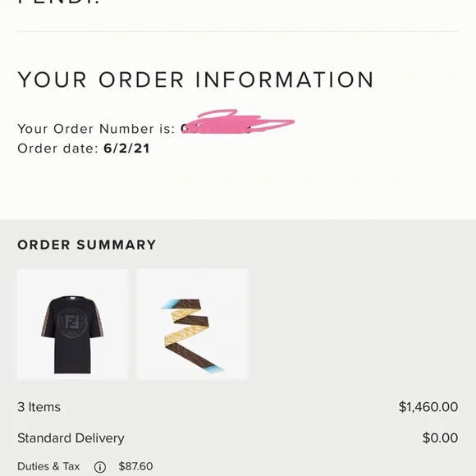The width and height of the screenshot is (476, 476).
Task: Select the bold order date 6/2/21
Action: click(126, 149)
